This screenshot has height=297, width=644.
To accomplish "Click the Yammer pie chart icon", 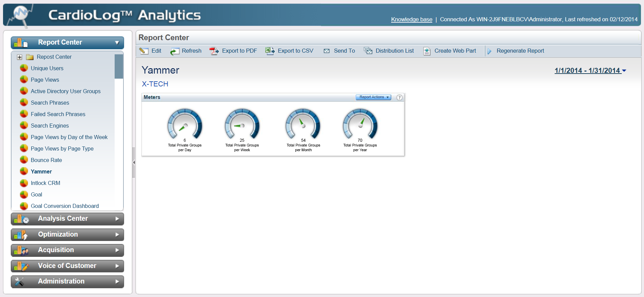I will click(x=24, y=171).
